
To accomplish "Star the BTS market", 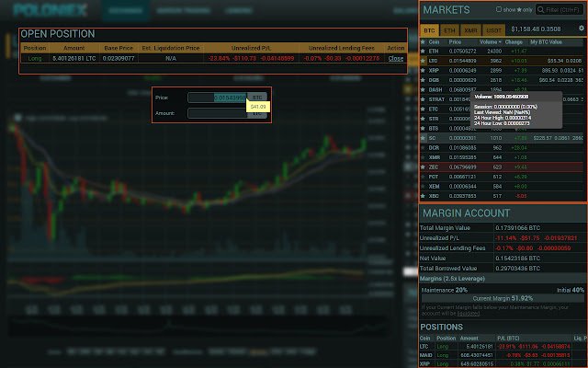I will coord(423,129).
